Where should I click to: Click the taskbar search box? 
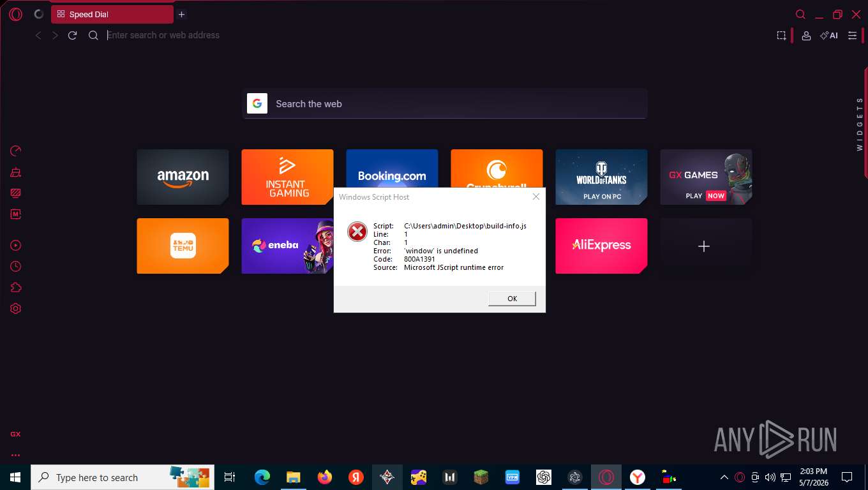pyautogui.click(x=123, y=477)
